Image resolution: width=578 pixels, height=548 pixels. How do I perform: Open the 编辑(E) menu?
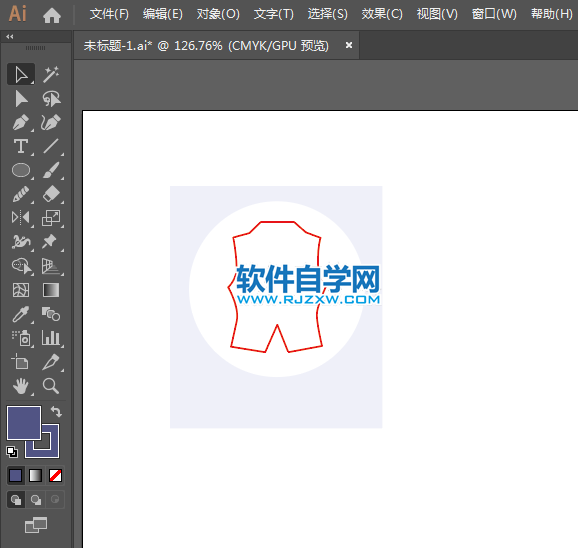[x=163, y=14]
